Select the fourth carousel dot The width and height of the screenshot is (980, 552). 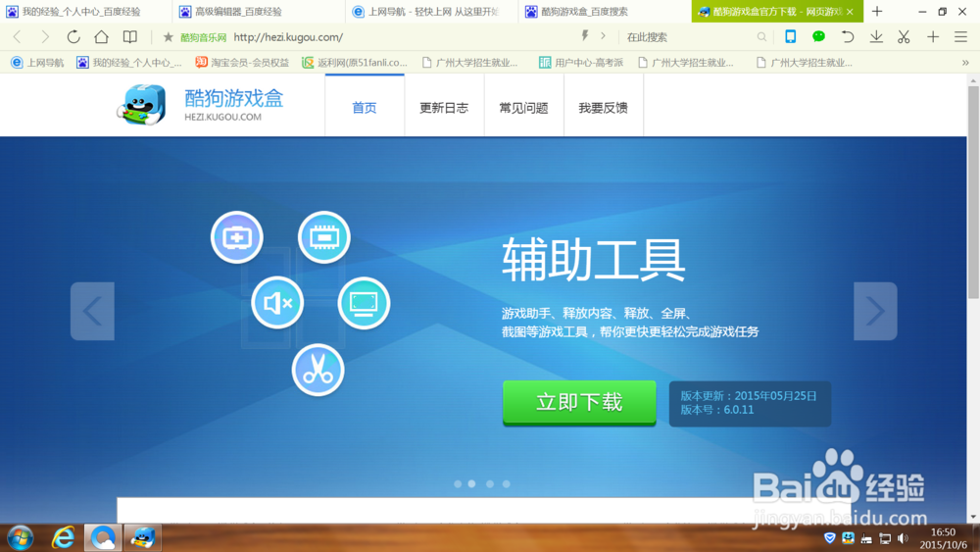tap(507, 484)
